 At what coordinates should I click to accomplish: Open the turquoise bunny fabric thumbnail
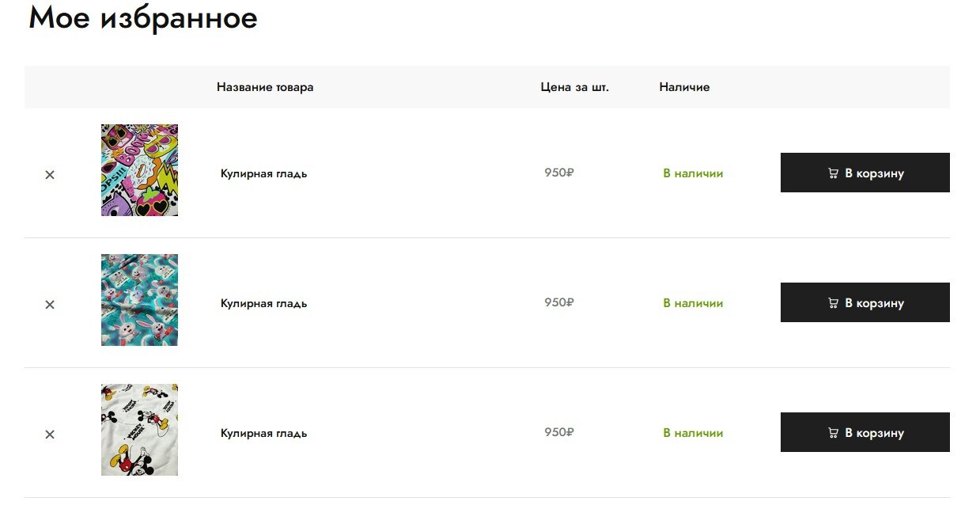139,300
